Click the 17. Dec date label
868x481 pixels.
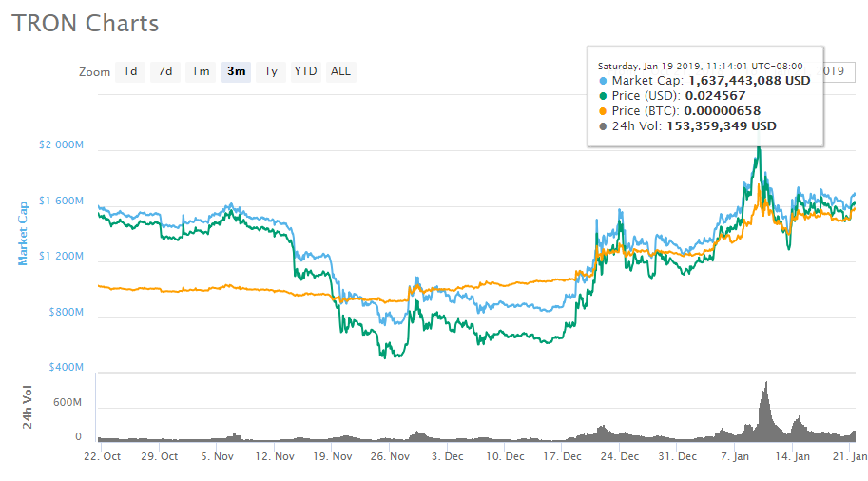(562, 456)
